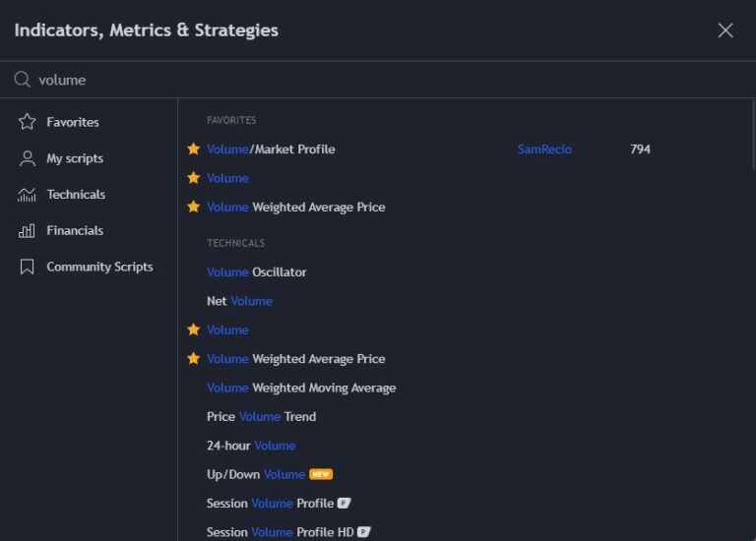
Task: Click the search magnifier icon
Action: tap(22, 80)
